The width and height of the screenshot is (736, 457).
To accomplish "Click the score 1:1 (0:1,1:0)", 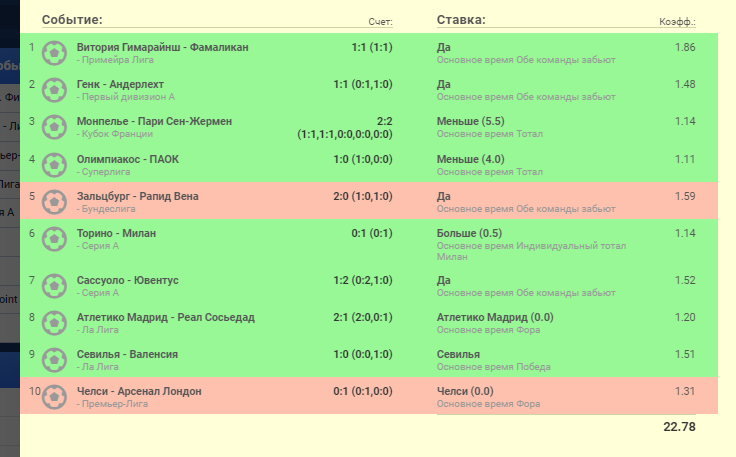I will point(363,84).
